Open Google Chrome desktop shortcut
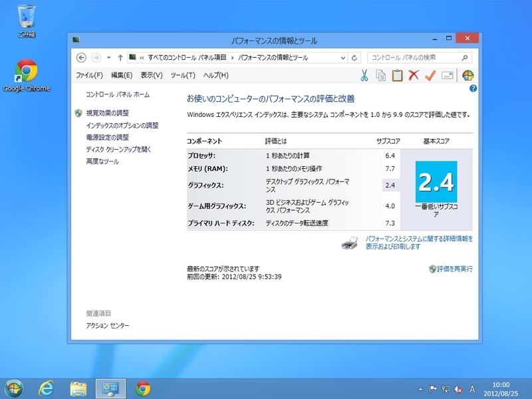532x399 pixels. 26,75
